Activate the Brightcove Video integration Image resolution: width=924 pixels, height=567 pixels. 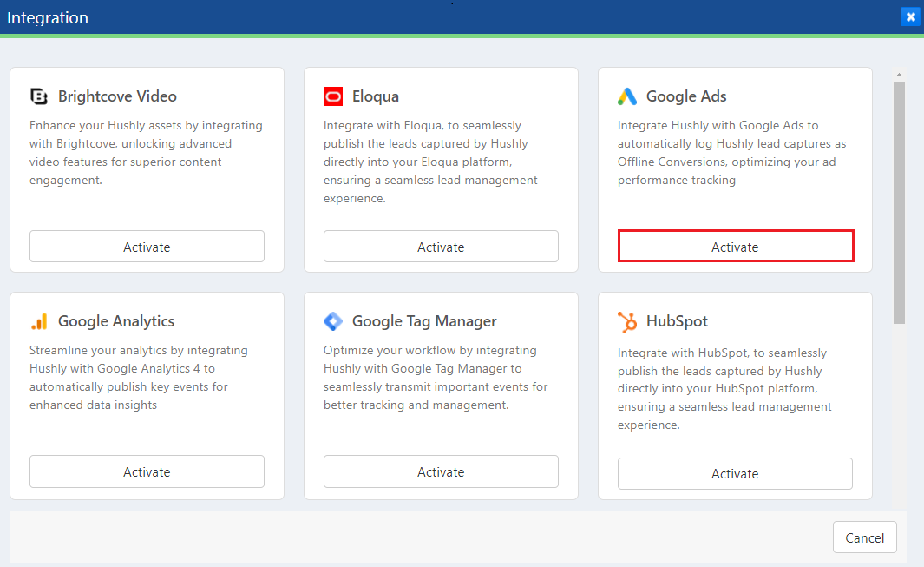(147, 247)
